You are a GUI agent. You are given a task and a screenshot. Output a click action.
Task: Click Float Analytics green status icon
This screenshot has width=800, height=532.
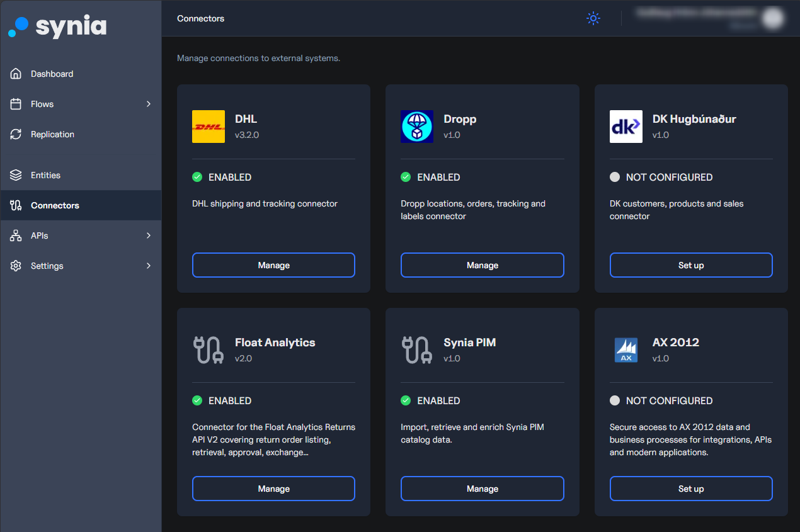[197, 400]
